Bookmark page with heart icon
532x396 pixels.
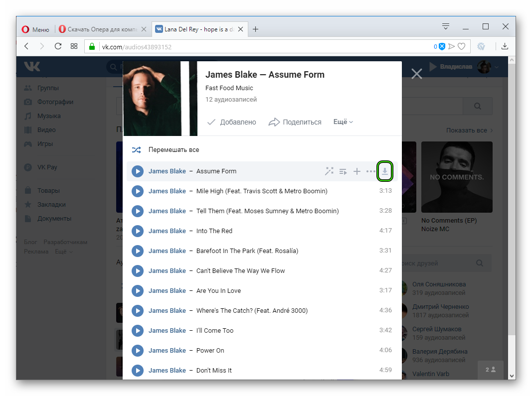pyautogui.click(x=461, y=46)
